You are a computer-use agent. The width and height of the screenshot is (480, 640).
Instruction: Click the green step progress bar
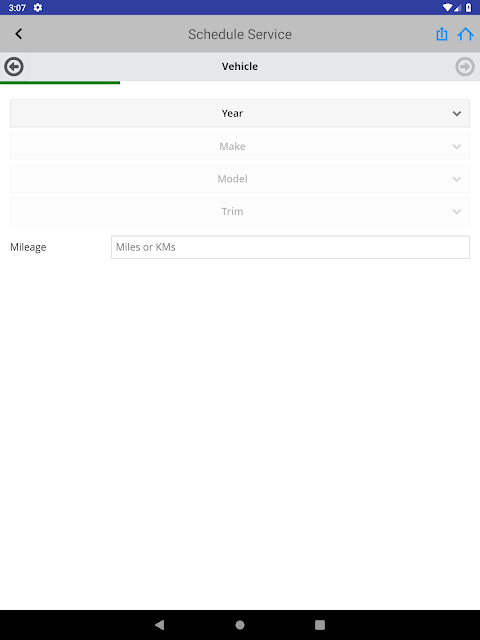click(x=60, y=82)
